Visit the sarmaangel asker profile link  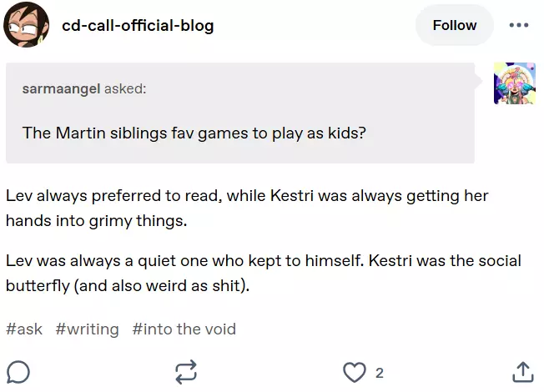tap(61, 88)
